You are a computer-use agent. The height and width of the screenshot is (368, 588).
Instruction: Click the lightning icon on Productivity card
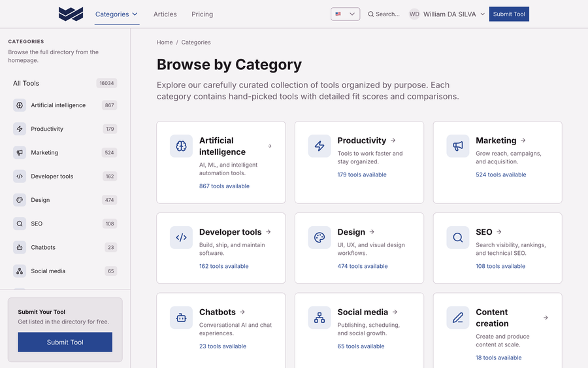tap(319, 146)
